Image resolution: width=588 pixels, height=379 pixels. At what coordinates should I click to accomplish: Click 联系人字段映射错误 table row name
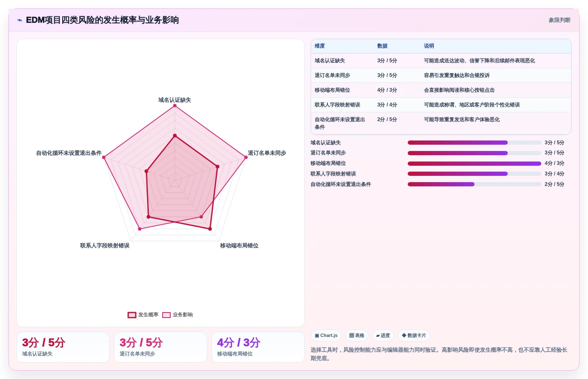tap(338, 105)
